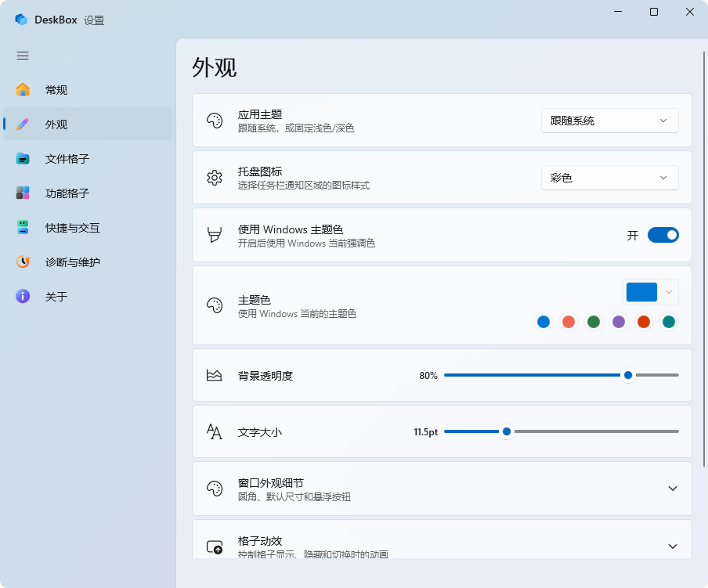This screenshot has width=708, height=588.
Task: Open the 托盘图标 dropdown showing 彩色
Action: (x=609, y=178)
